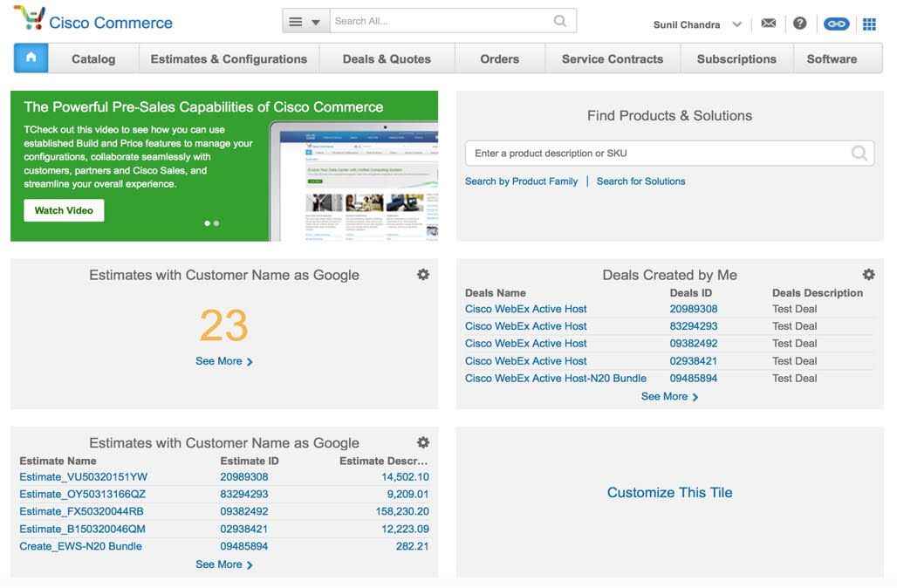Viewport: 897px width, 588px height.
Task: Open deal ID 09485894
Action: click(x=694, y=378)
